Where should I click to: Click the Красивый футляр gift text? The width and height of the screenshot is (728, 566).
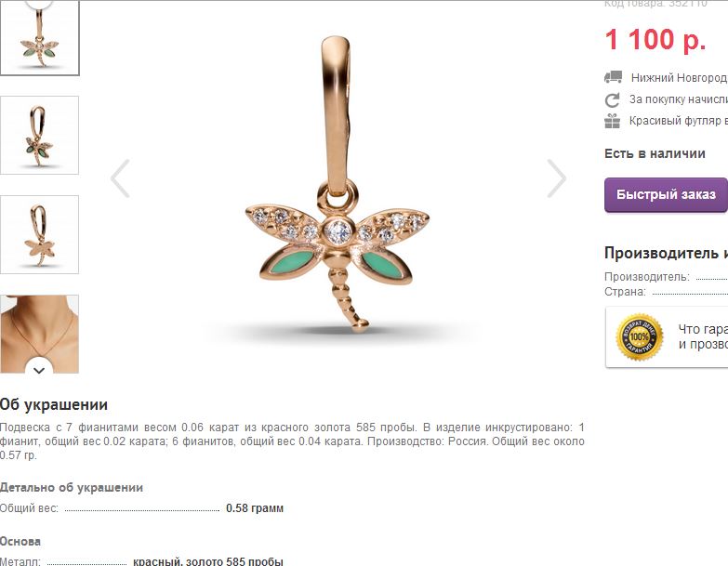(x=679, y=121)
